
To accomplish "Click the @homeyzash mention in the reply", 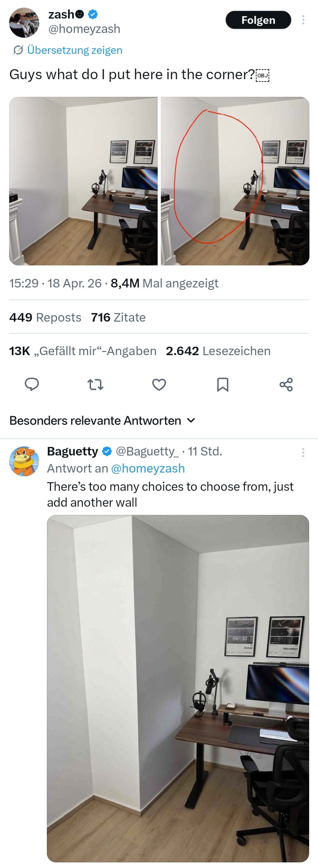I will [148, 468].
